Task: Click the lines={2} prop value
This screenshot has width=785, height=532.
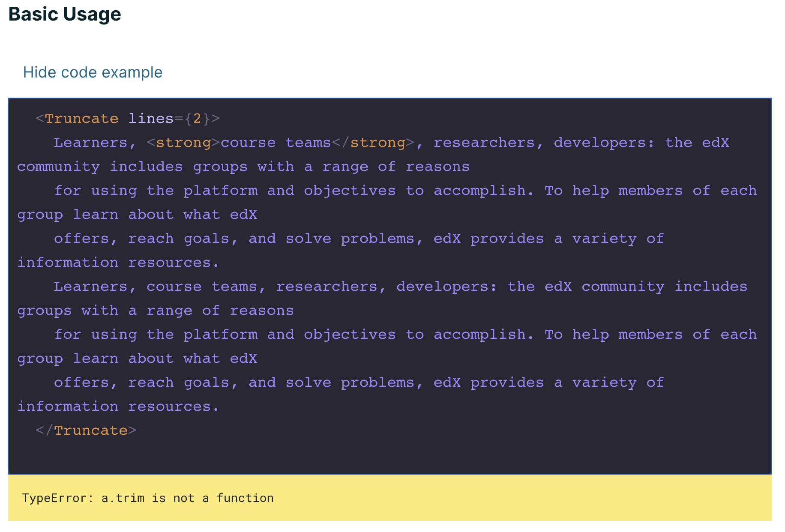Action: (168, 119)
